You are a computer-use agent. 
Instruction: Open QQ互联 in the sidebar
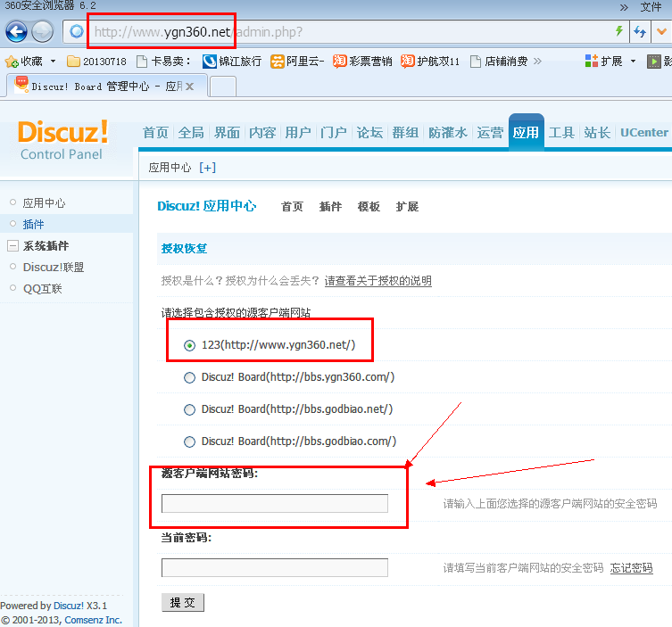tap(43, 289)
